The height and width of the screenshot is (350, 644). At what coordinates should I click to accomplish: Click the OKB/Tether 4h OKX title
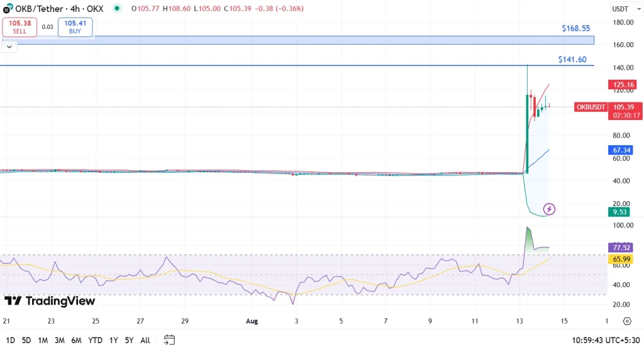[x=59, y=9]
